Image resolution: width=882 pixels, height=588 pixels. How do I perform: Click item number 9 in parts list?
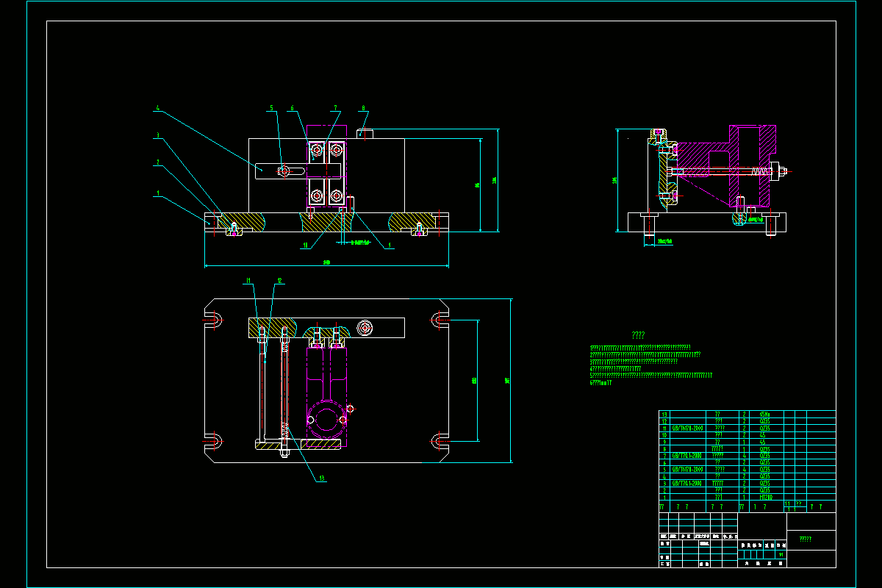click(664, 442)
